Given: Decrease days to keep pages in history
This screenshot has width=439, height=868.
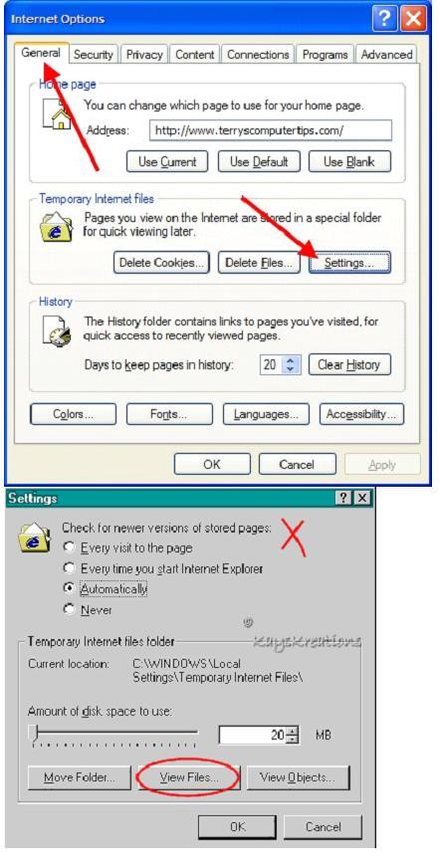Looking at the screenshot, I should (x=292, y=369).
